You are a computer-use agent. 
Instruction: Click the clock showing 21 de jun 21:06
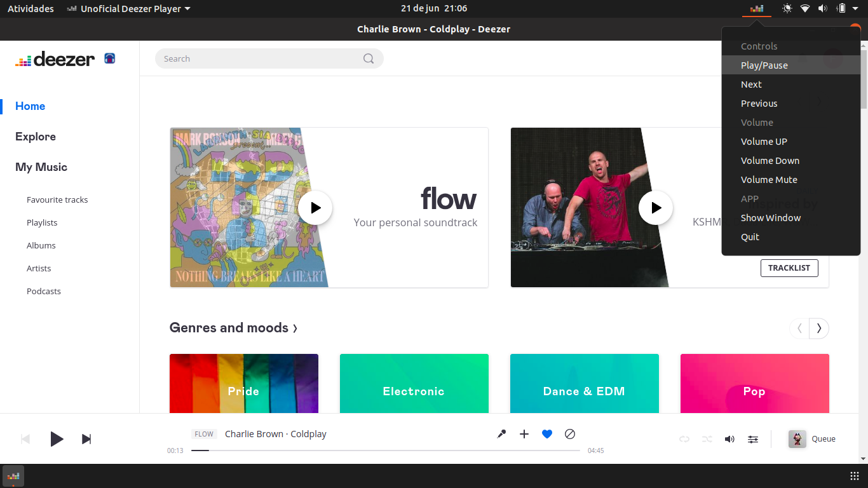(434, 9)
